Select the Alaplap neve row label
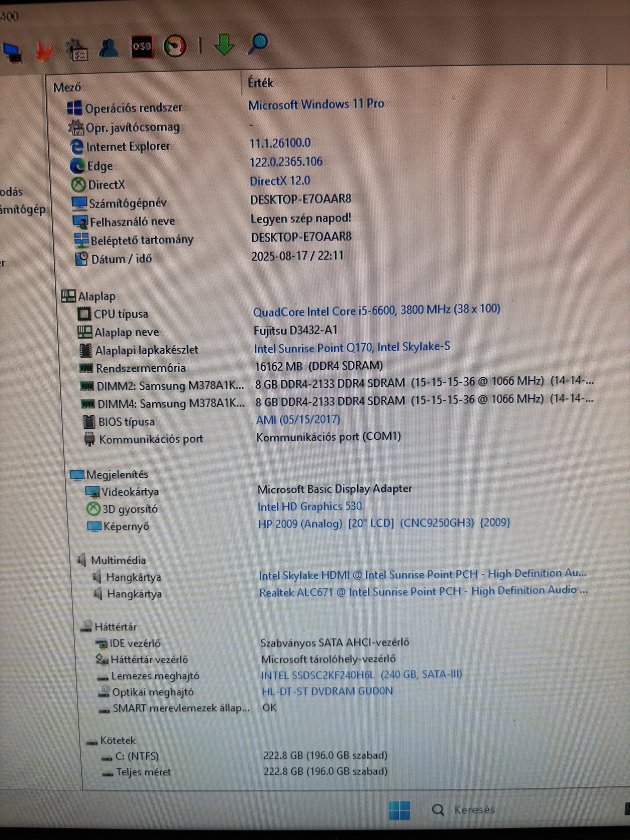630x840 pixels. [x=127, y=332]
